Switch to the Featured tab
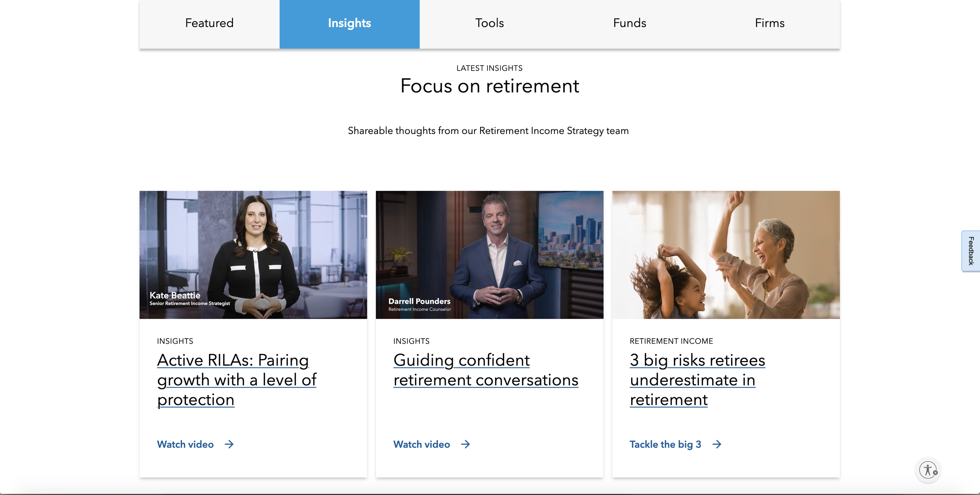Image resolution: width=980 pixels, height=495 pixels. [209, 24]
